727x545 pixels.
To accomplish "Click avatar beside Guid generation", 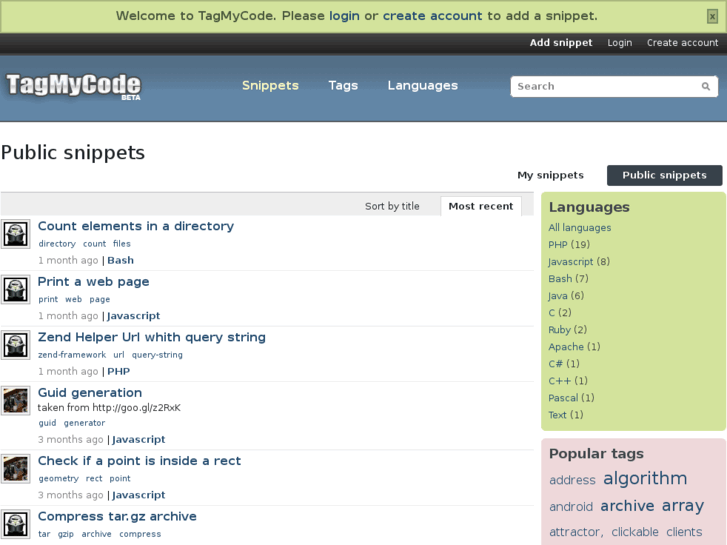I will click(16, 401).
